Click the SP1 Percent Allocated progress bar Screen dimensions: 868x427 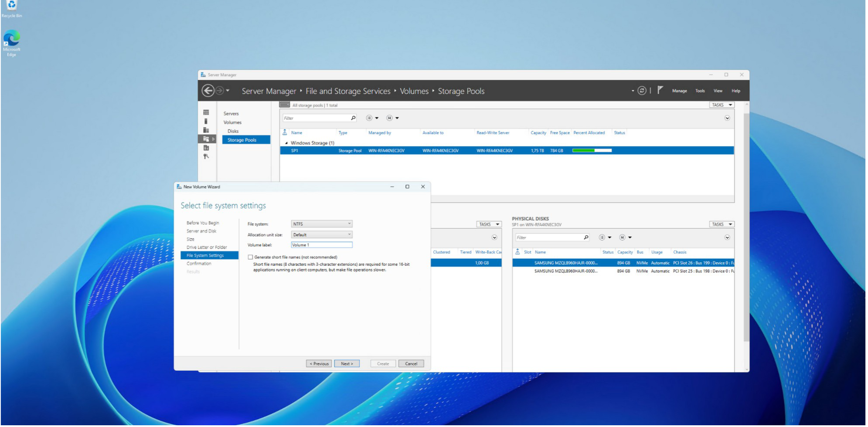592,151
